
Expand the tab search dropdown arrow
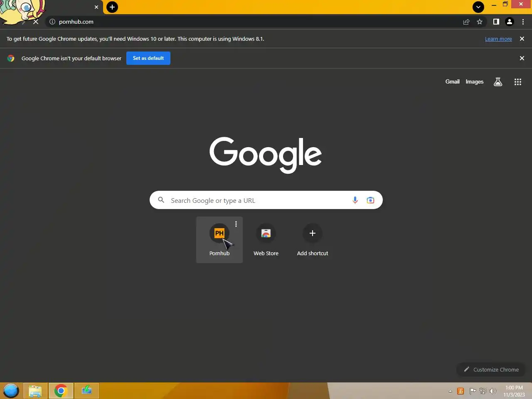point(478,7)
